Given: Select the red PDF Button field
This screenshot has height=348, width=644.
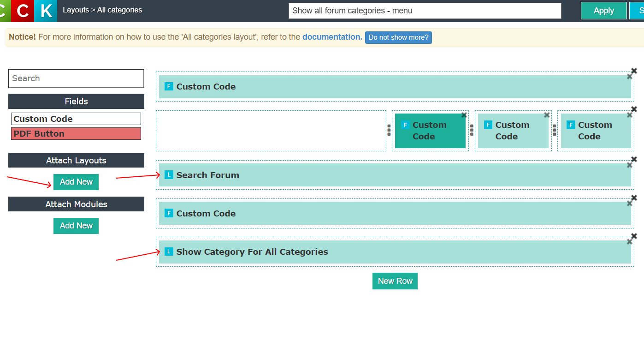Looking at the screenshot, I should (76, 134).
